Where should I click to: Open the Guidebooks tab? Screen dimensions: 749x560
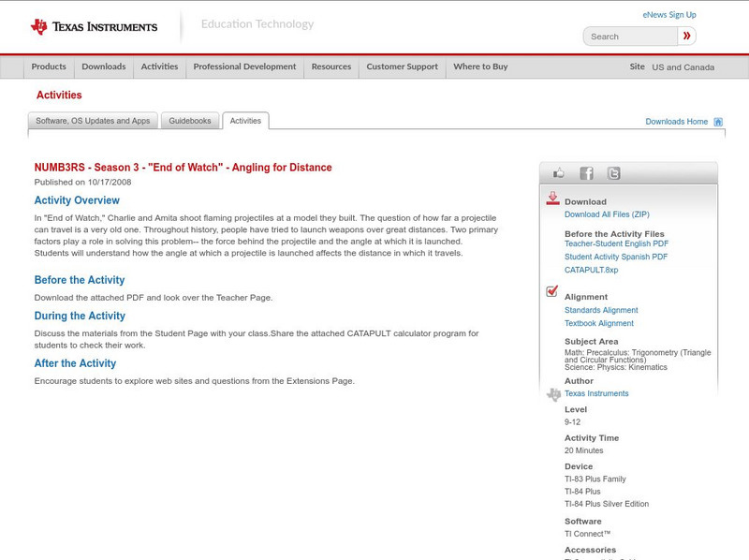pos(190,120)
